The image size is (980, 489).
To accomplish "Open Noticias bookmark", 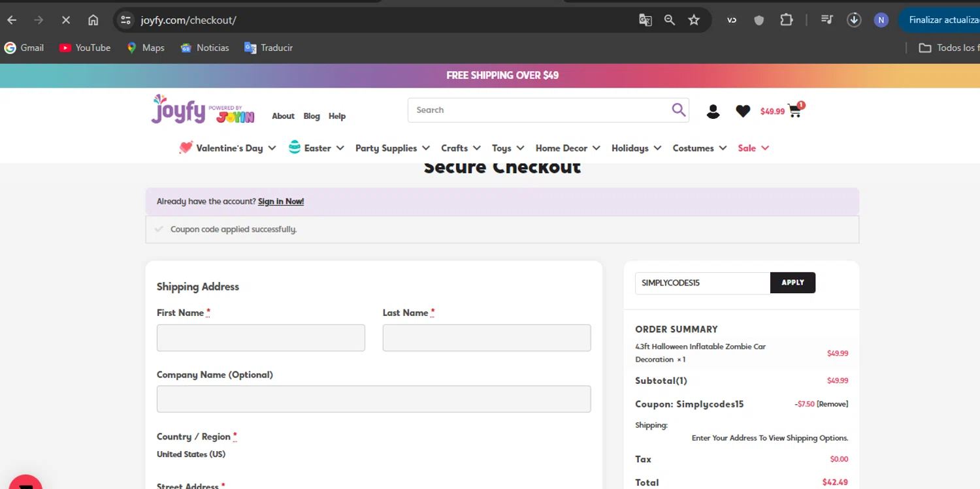I will point(205,48).
